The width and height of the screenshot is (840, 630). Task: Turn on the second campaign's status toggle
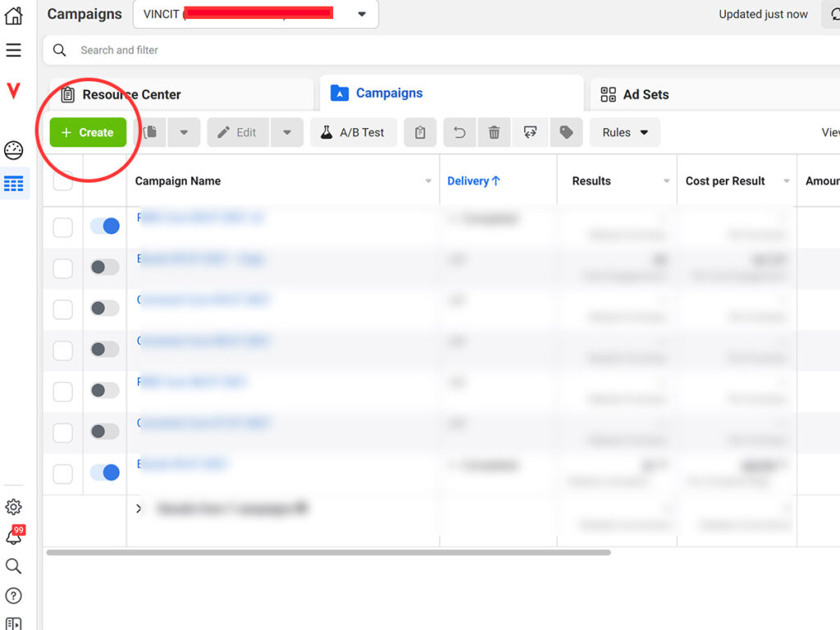click(105, 267)
